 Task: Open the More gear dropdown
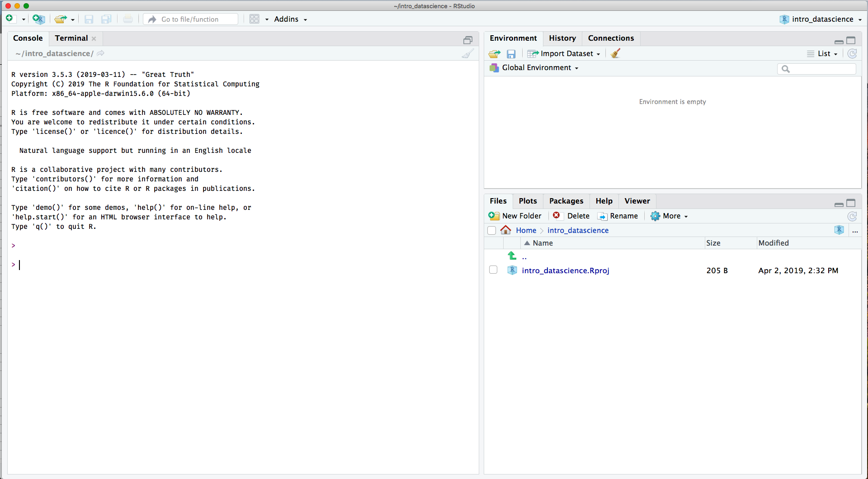[x=670, y=216]
